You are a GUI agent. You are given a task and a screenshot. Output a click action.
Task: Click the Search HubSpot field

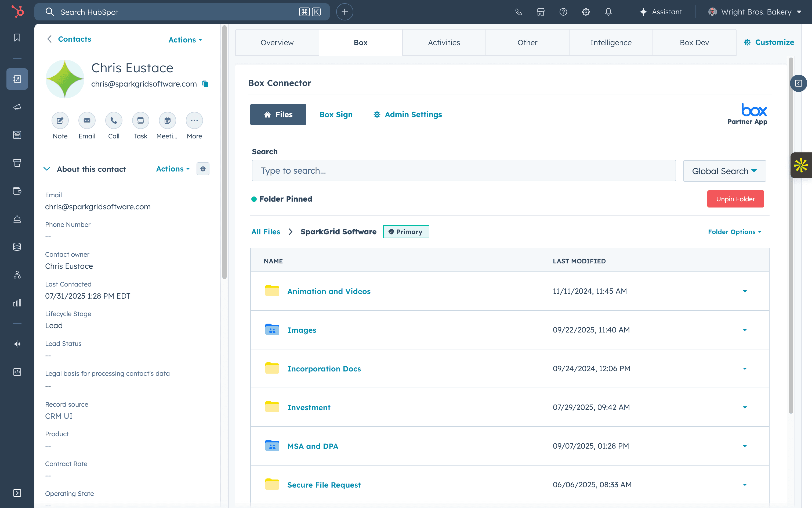pyautogui.click(x=182, y=12)
